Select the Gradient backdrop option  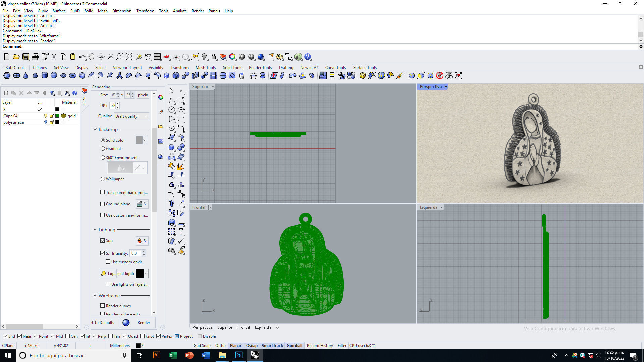tap(103, 148)
